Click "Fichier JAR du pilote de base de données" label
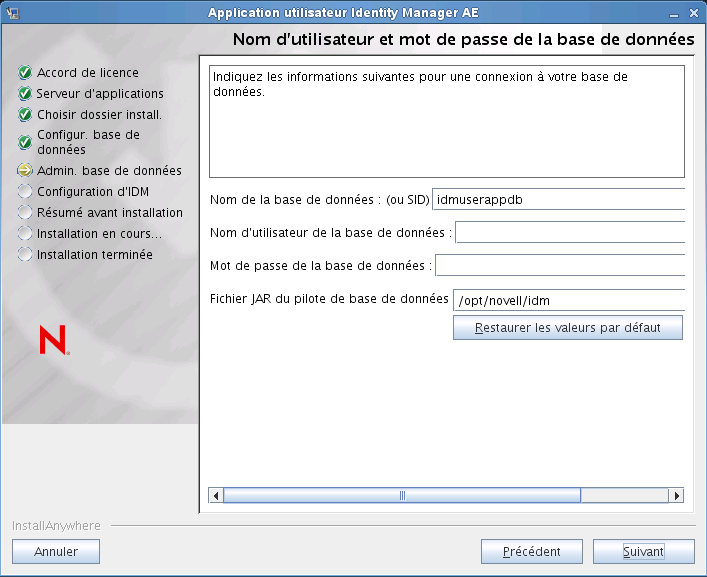The width and height of the screenshot is (707, 577). [329, 298]
